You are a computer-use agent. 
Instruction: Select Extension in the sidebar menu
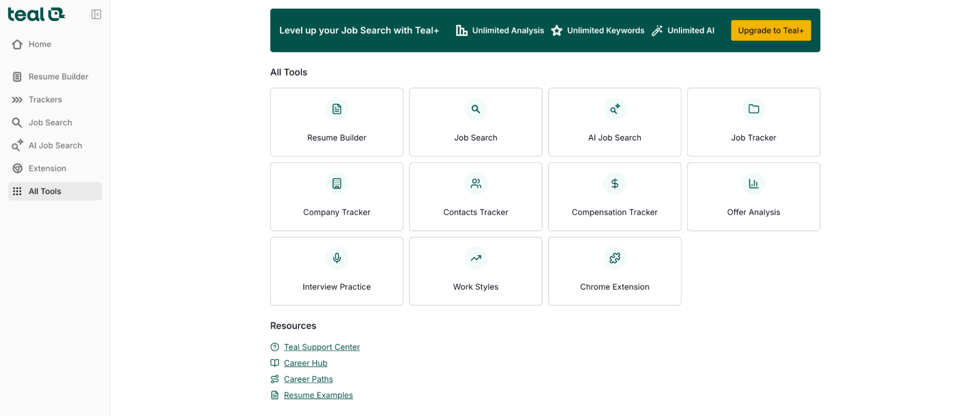47,168
